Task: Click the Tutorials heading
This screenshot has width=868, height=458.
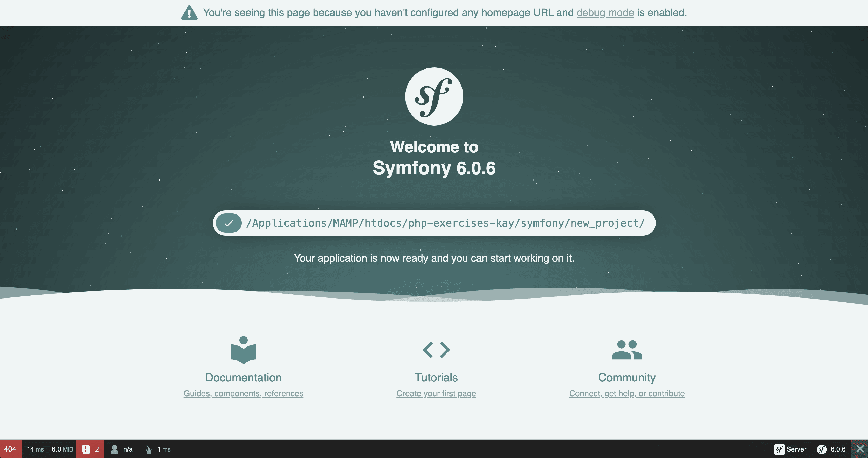Action: [436, 377]
